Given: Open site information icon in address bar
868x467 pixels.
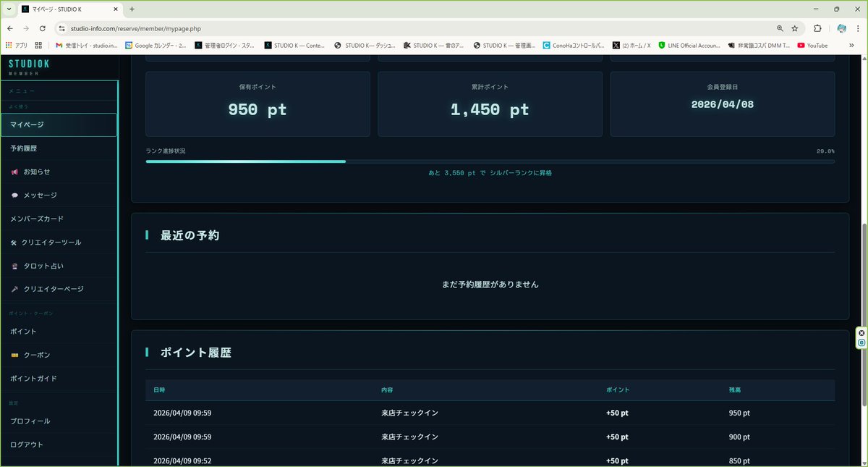Looking at the screenshot, I should (x=62, y=28).
